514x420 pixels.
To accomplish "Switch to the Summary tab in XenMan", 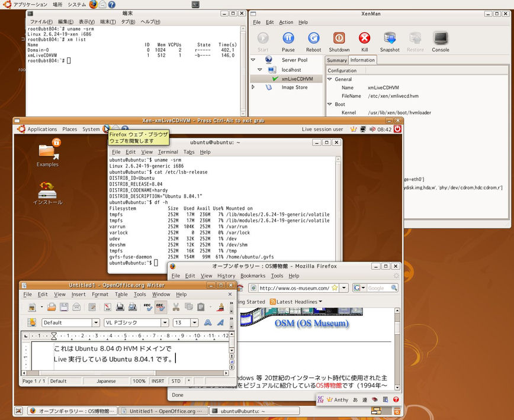I will pos(336,60).
